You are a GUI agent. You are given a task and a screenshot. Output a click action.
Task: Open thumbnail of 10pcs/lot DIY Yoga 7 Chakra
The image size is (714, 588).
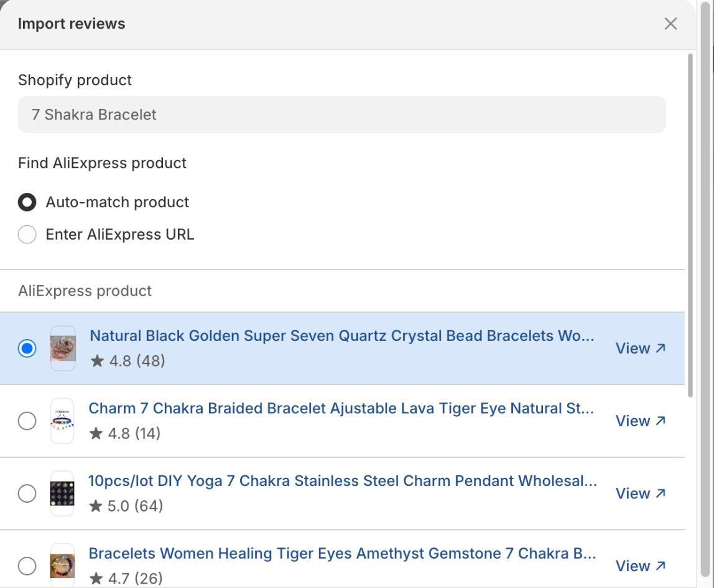coord(62,493)
